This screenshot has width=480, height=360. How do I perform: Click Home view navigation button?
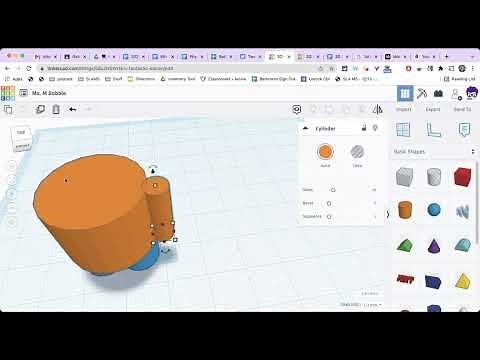click(x=12, y=165)
